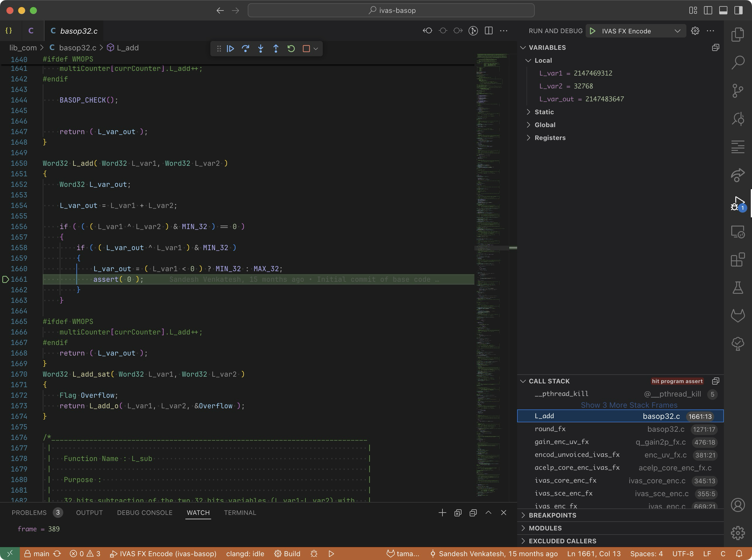Click Continue in debug toolbar
Image resolution: width=752 pixels, height=560 pixels.
[230, 49]
